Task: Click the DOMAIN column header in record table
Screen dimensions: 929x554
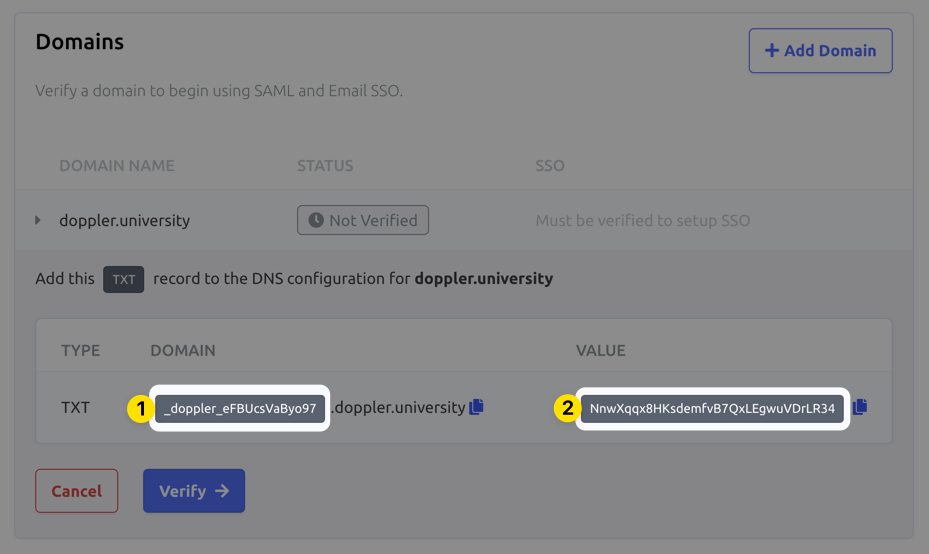Action: pos(182,350)
